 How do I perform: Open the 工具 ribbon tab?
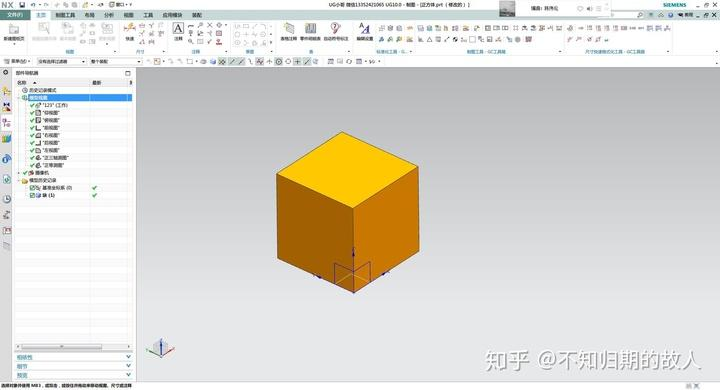click(148, 15)
